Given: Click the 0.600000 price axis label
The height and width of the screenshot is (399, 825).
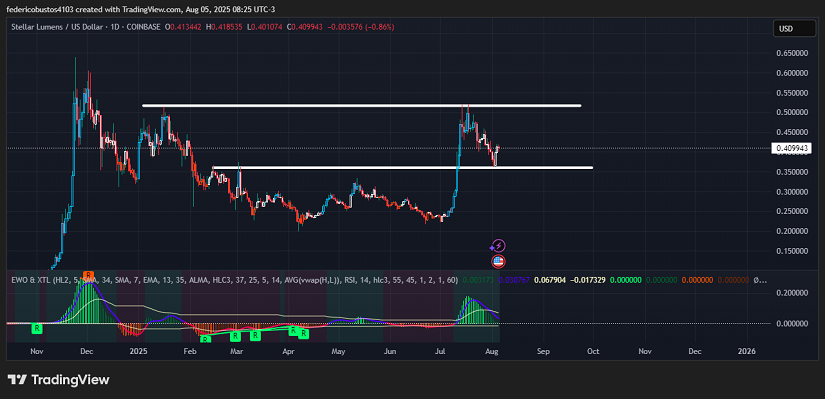Looking at the screenshot, I should [792, 73].
